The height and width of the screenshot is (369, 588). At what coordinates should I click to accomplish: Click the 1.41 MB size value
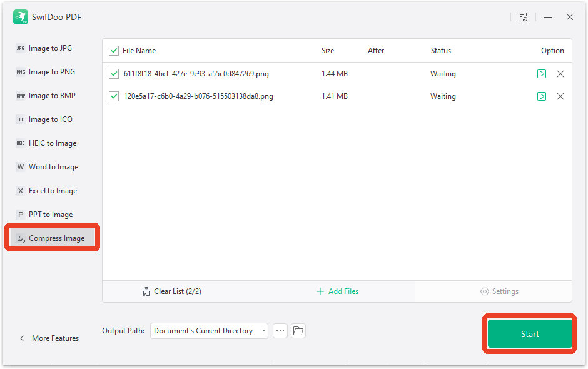coord(335,96)
